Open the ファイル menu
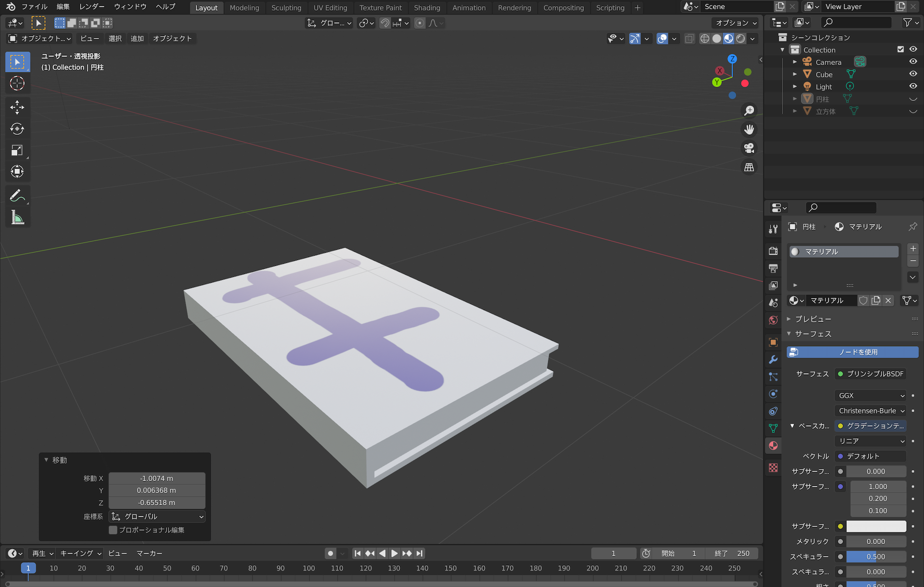 34,7
